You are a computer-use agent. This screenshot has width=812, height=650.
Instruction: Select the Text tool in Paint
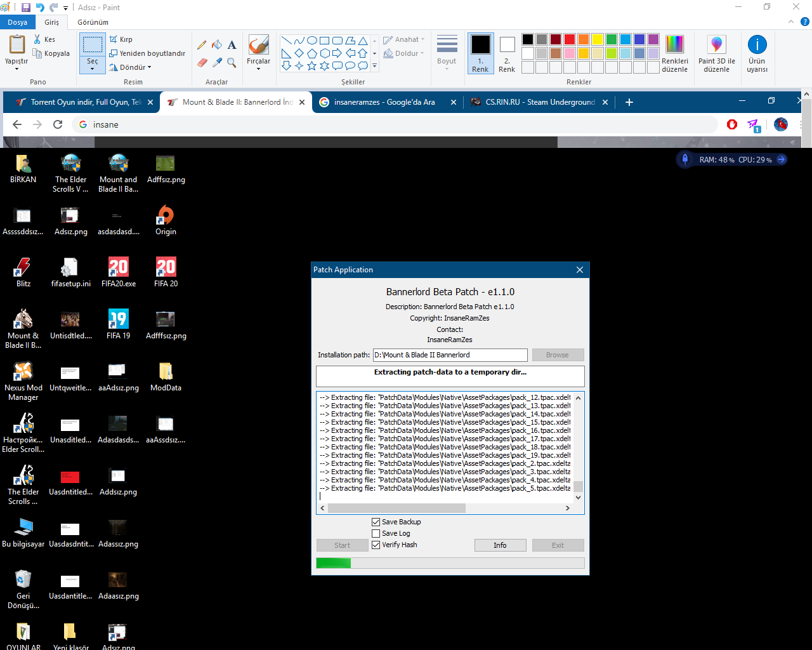[232, 45]
